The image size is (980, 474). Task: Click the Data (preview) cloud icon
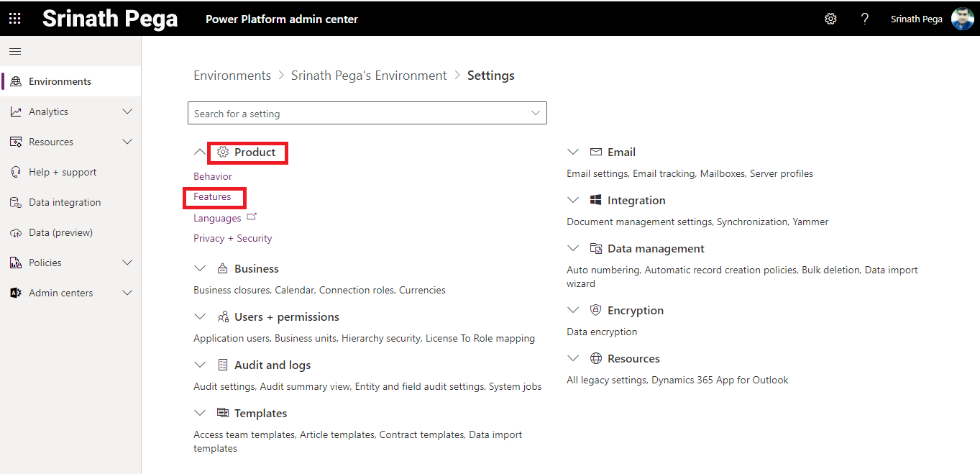click(16, 232)
